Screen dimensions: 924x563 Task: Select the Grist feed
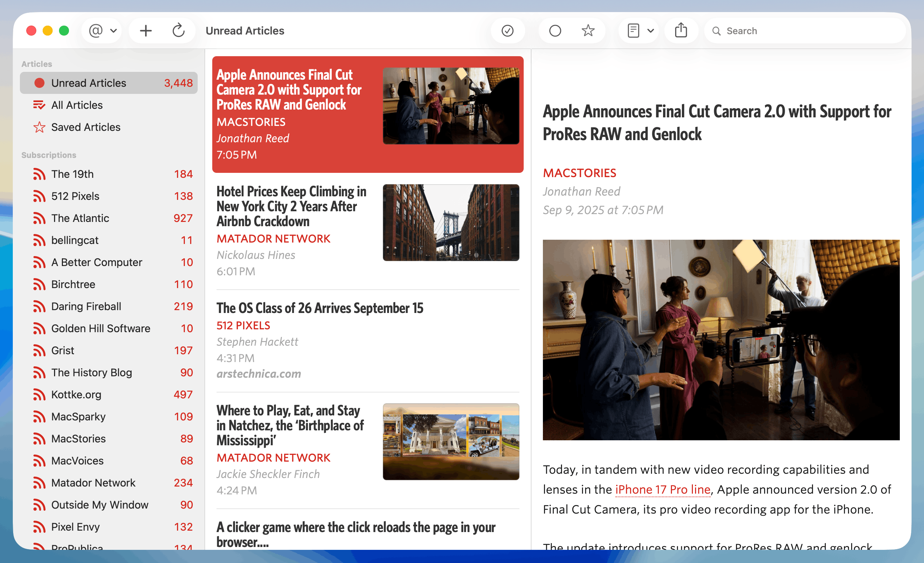[108, 350]
